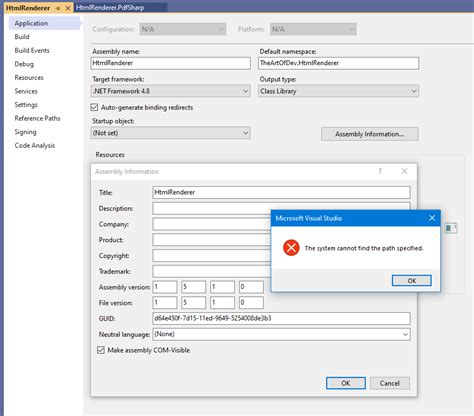
Task: Pin the HtmlRenderer document tab
Action: pos(58,8)
